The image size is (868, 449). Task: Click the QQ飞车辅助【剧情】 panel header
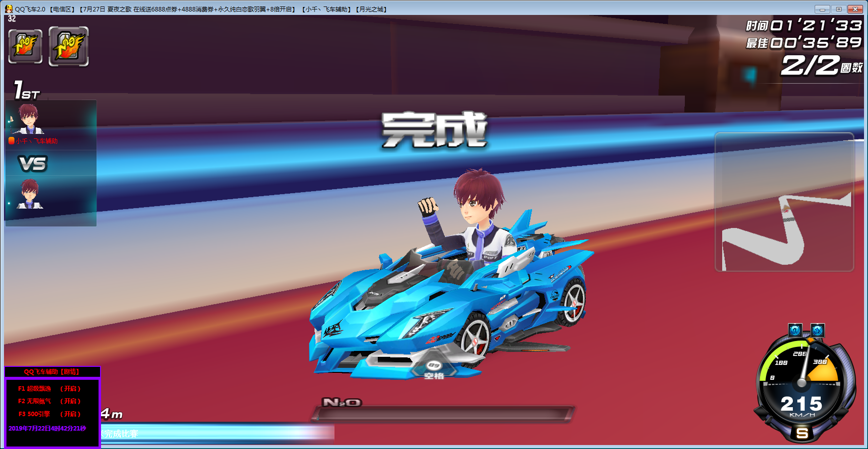(x=52, y=372)
